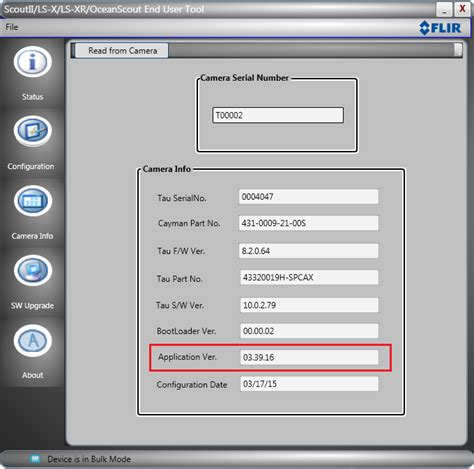Image resolution: width=474 pixels, height=469 pixels.
Task: Select the Tau F/W Ver. field
Action: coord(309,251)
